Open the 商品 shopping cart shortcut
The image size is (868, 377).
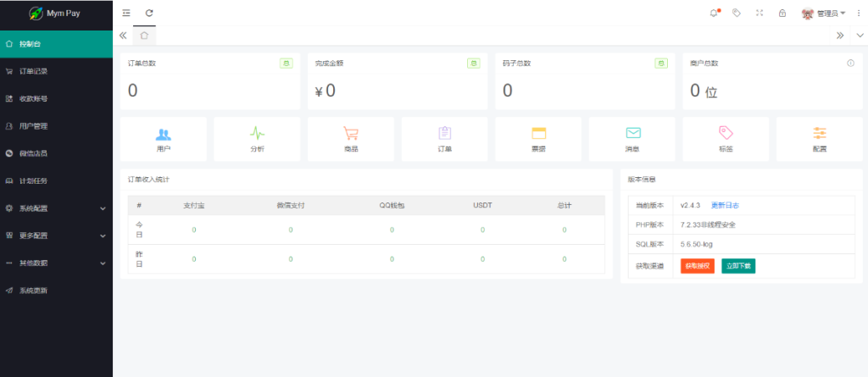pyautogui.click(x=351, y=134)
